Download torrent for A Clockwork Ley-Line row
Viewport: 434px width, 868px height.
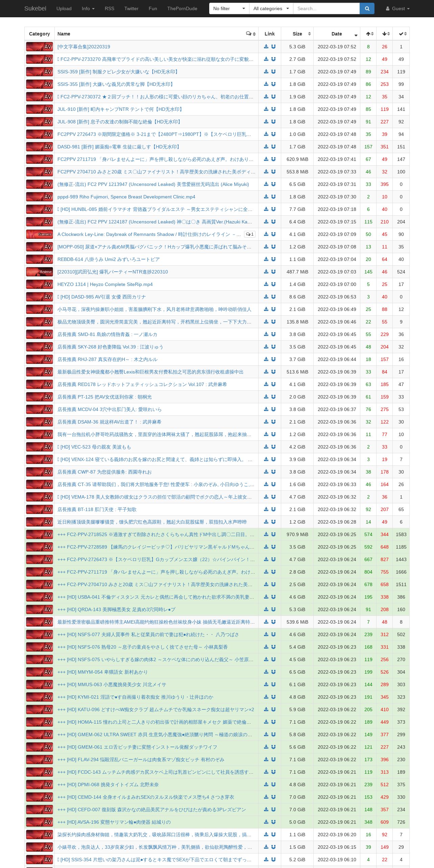click(266, 234)
